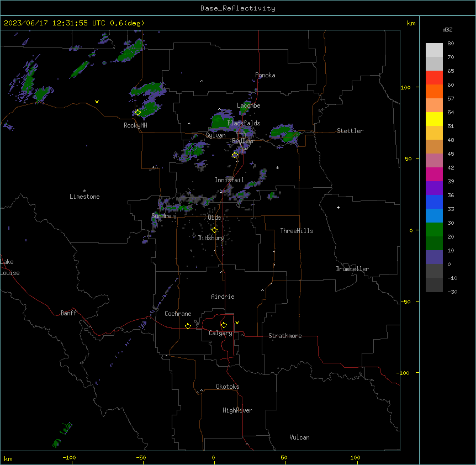
Task: Click the yellow diamond marker near Didsbury
Action: pos(214,230)
